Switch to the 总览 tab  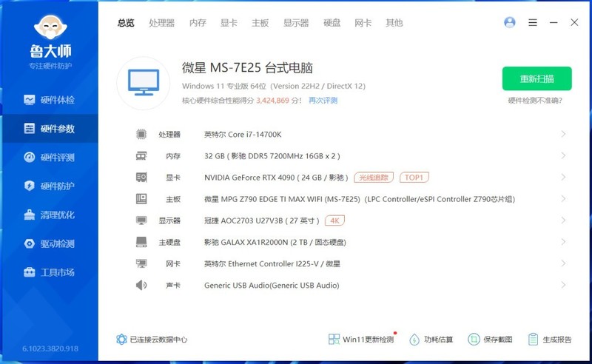tap(126, 23)
